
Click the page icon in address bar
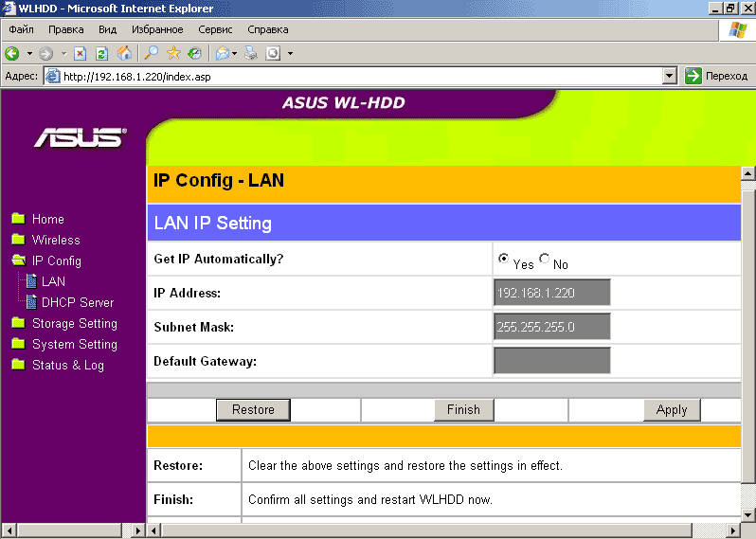click(x=52, y=76)
